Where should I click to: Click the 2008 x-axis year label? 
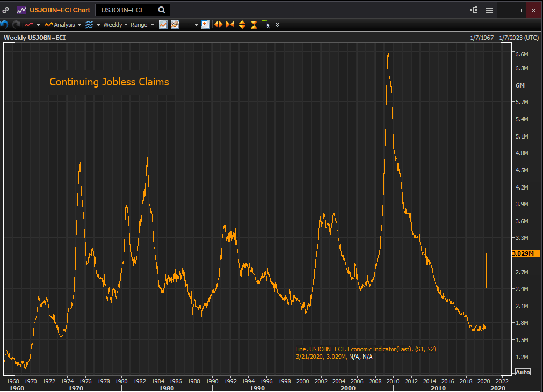click(375, 381)
